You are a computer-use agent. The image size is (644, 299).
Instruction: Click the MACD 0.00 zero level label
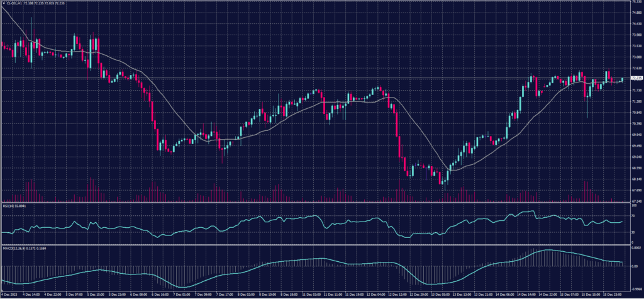coord(633,266)
